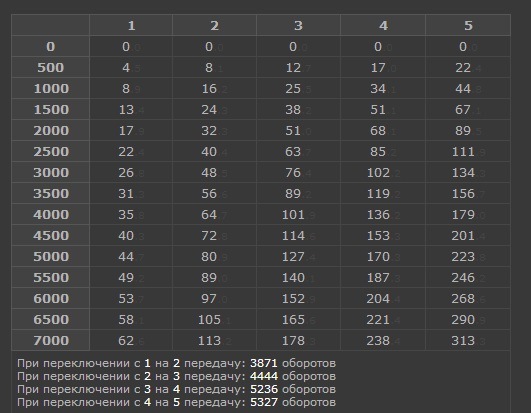Click the gear 5 column header

pos(468,25)
